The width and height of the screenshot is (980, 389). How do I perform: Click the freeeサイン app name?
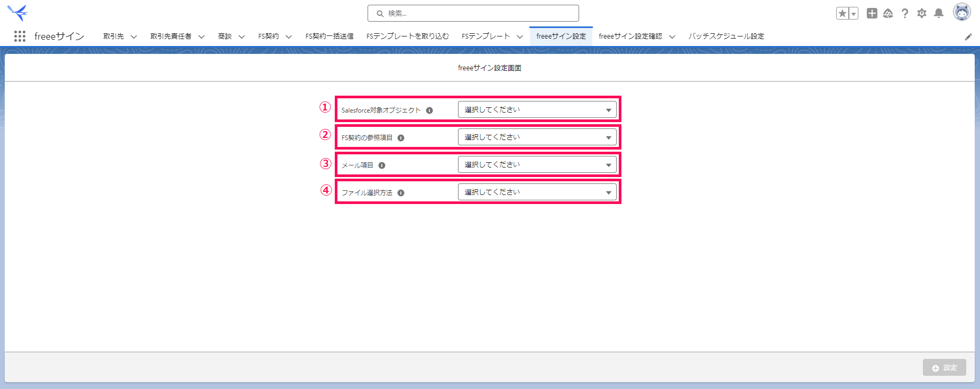[59, 36]
